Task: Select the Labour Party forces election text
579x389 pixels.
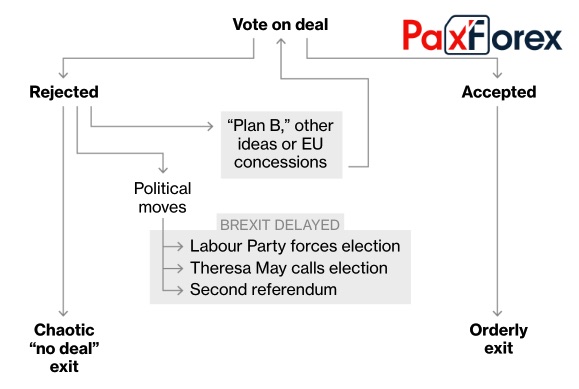Action: click(x=295, y=246)
